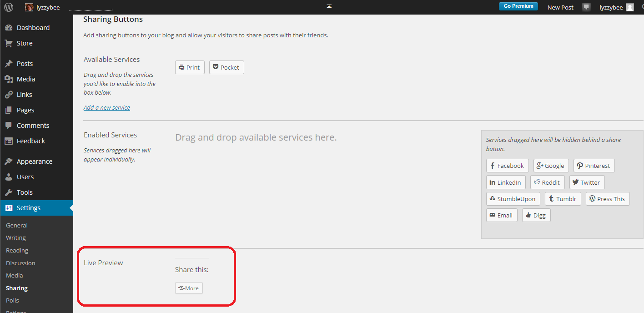Click the Dashboard gauge icon
Screen dimensions: 644x313
tap(9, 28)
